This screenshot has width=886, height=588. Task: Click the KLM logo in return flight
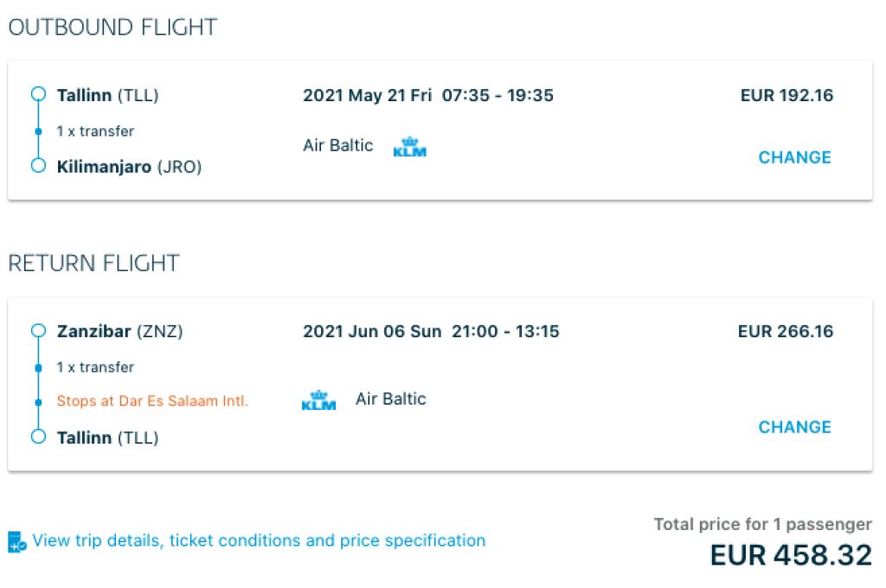318,401
